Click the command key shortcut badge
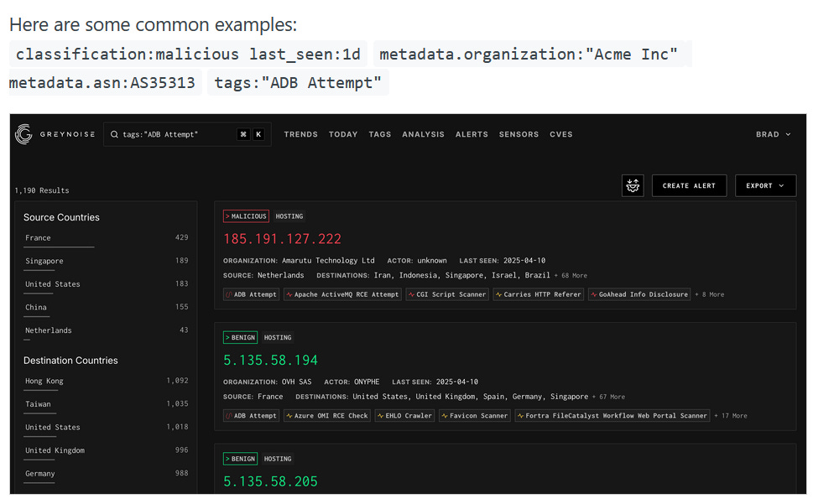 point(243,134)
